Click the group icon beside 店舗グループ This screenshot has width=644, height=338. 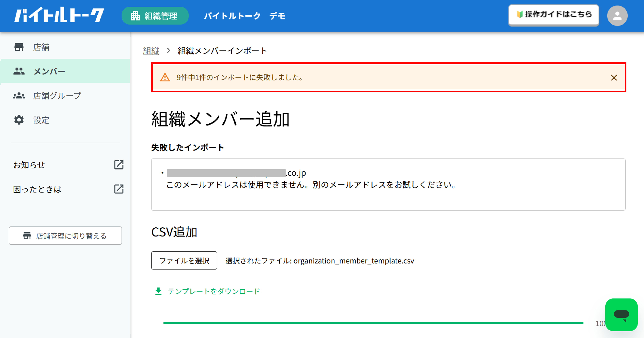click(x=19, y=96)
